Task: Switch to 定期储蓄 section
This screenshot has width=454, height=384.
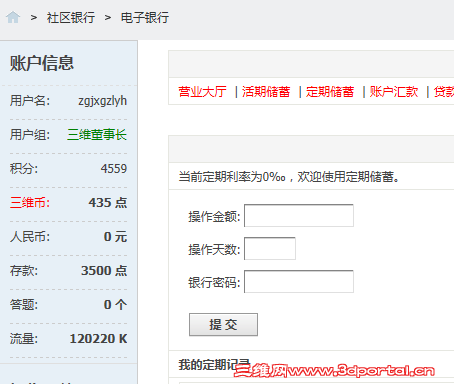Action: pyautogui.click(x=330, y=92)
